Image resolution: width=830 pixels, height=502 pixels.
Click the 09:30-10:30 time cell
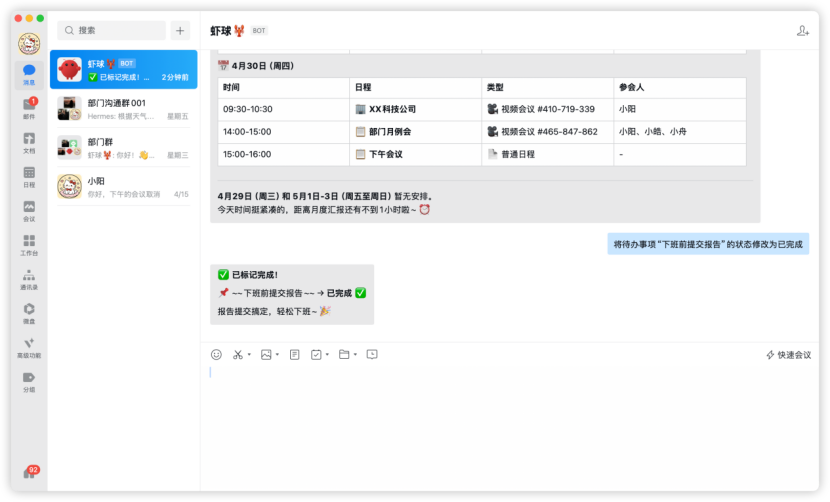(283, 109)
